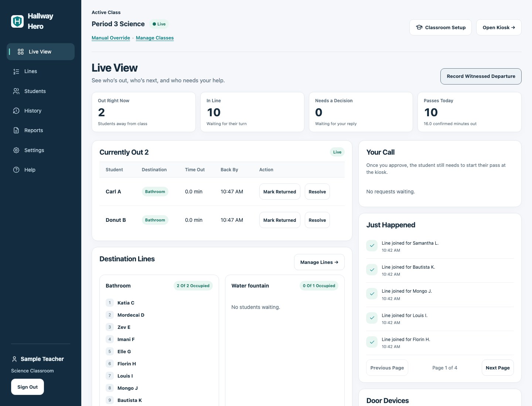
Task: Click the History clock icon in sidebar
Action: (x=16, y=111)
